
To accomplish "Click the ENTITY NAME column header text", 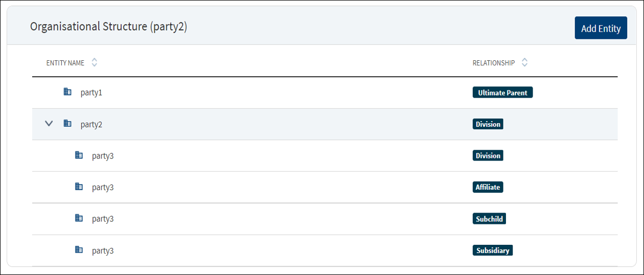I will click(65, 63).
